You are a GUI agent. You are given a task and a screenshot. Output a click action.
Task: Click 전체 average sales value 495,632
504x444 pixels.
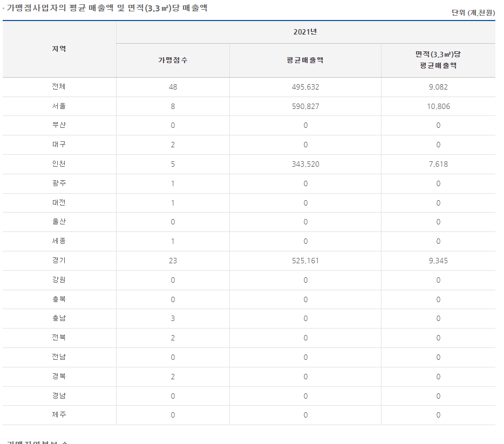305,87
